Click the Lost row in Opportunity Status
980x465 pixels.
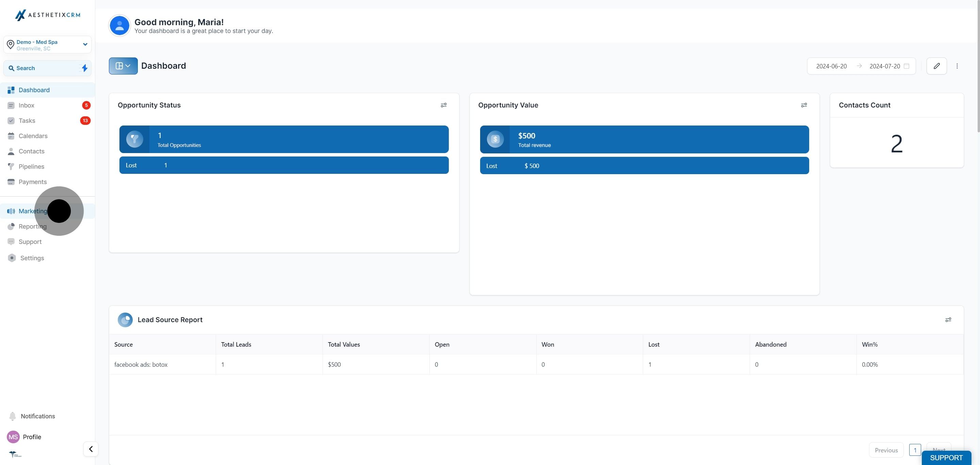[284, 165]
